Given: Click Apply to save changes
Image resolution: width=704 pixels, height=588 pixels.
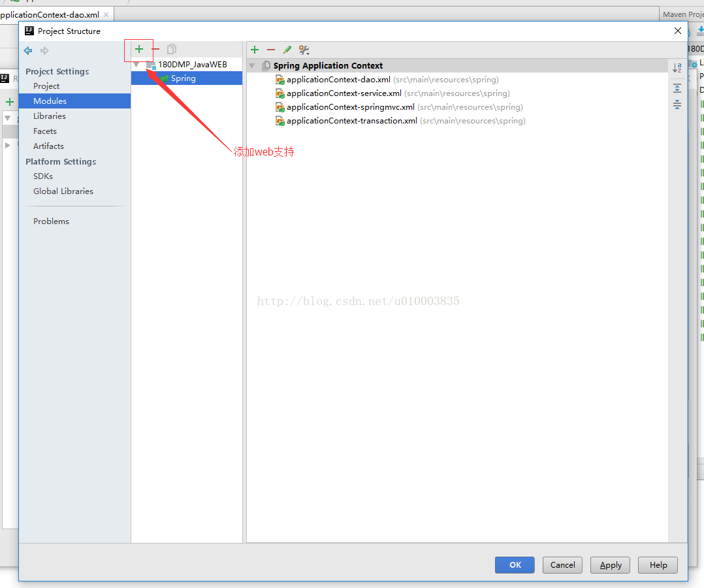Looking at the screenshot, I should point(610,564).
